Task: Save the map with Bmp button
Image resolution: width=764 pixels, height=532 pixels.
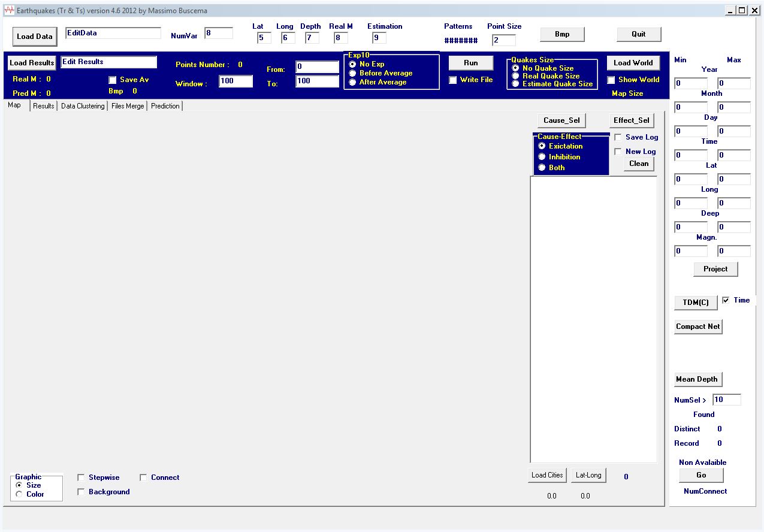Action: pyautogui.click(x=562, y=34)
